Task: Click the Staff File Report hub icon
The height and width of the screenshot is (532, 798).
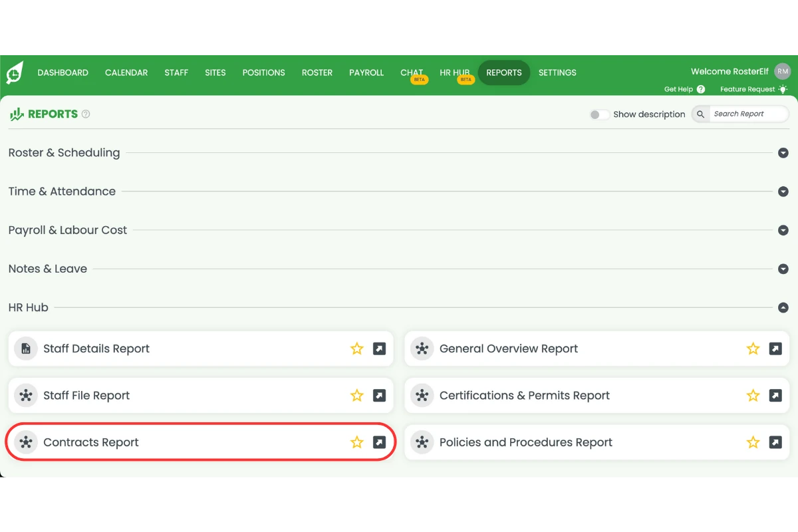Action: click(26, 396)
